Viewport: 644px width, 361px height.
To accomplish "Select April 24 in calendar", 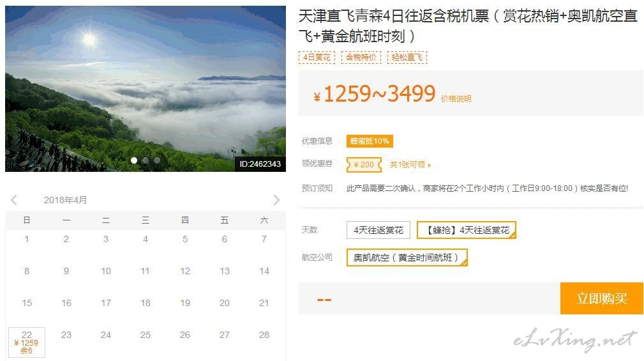I will 105,335.
